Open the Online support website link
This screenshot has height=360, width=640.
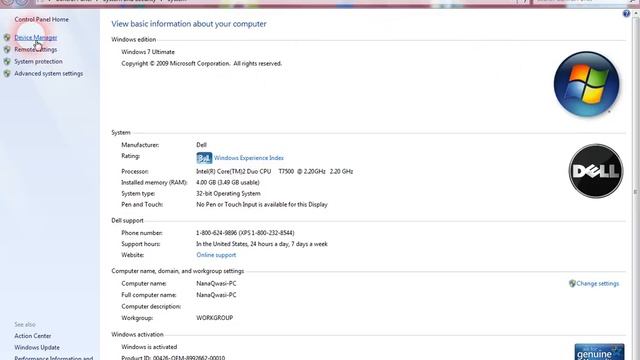(x=216, y=255)
